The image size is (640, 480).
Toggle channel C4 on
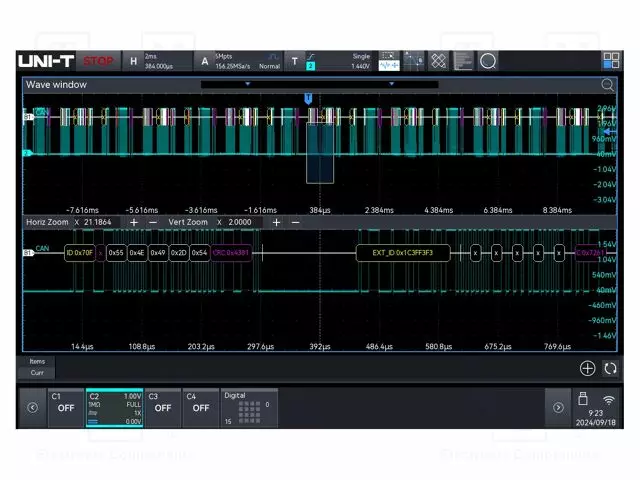201,407
